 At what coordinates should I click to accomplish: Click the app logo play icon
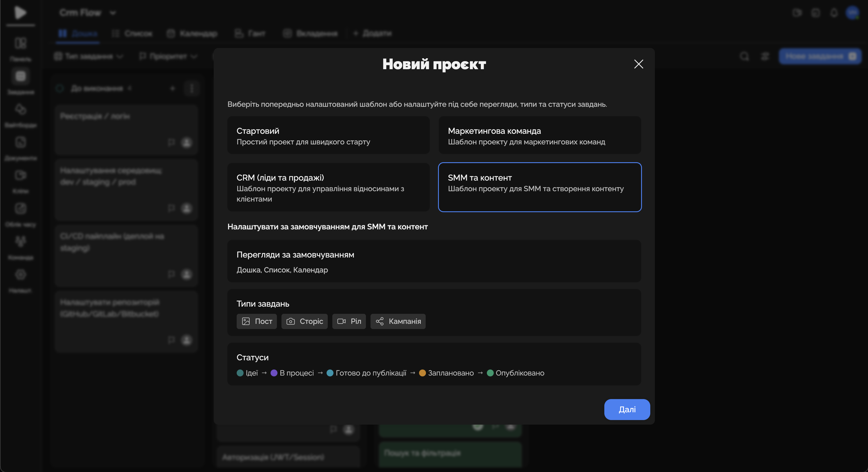click(20, 13)
